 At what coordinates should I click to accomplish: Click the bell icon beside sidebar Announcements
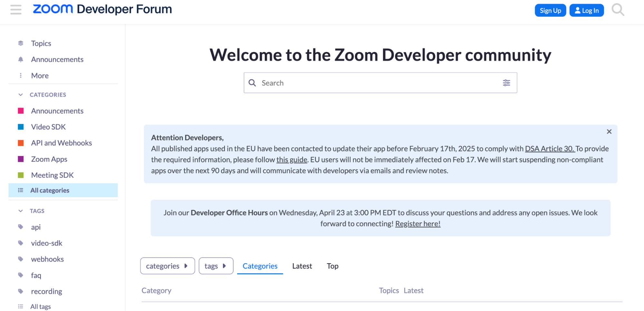pos(21,59)
